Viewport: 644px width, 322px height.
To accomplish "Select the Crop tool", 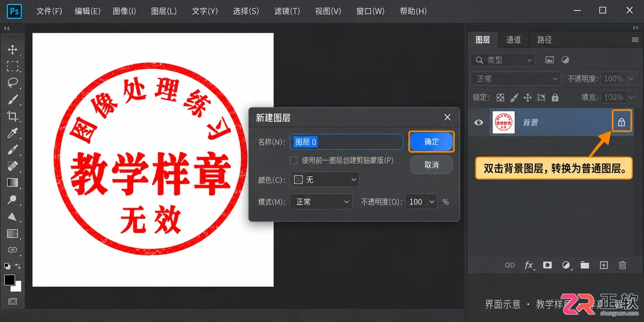I will (13, 116).
